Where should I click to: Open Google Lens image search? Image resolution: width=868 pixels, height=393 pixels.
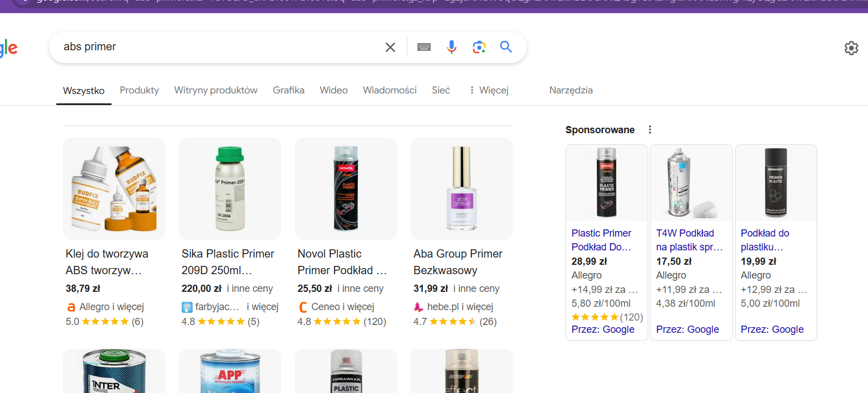[x=479, y=47]
